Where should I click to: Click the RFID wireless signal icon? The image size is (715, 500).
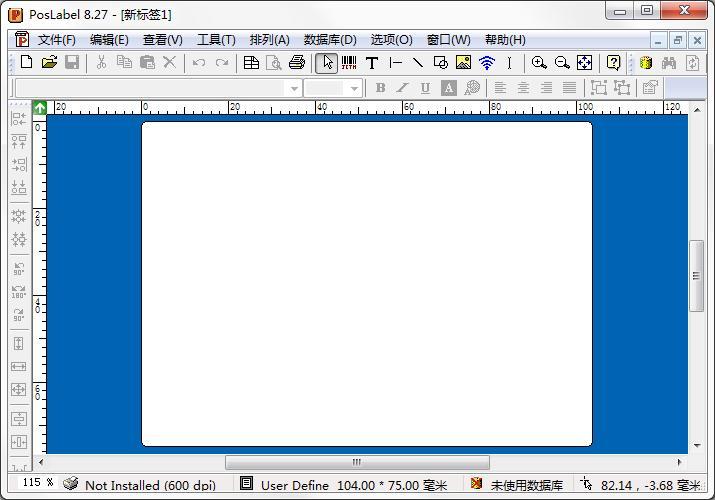click(487, 63)
